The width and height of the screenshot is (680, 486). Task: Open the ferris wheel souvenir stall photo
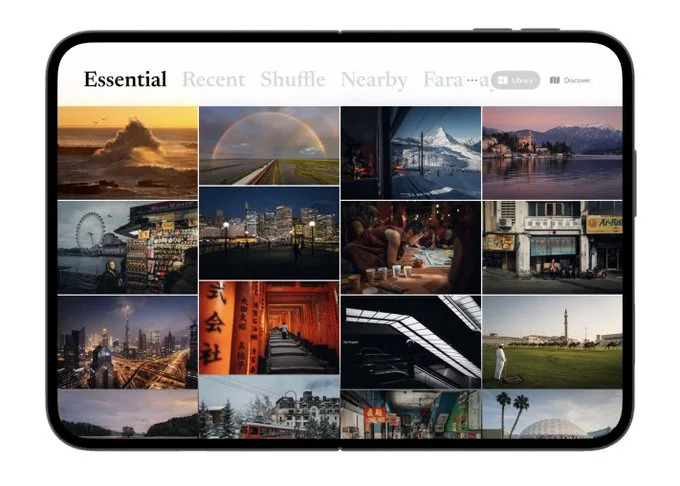click(128, 247)
